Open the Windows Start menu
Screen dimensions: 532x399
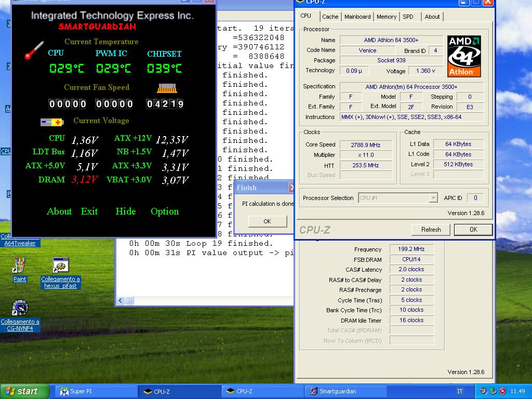(x=24, y=391)
